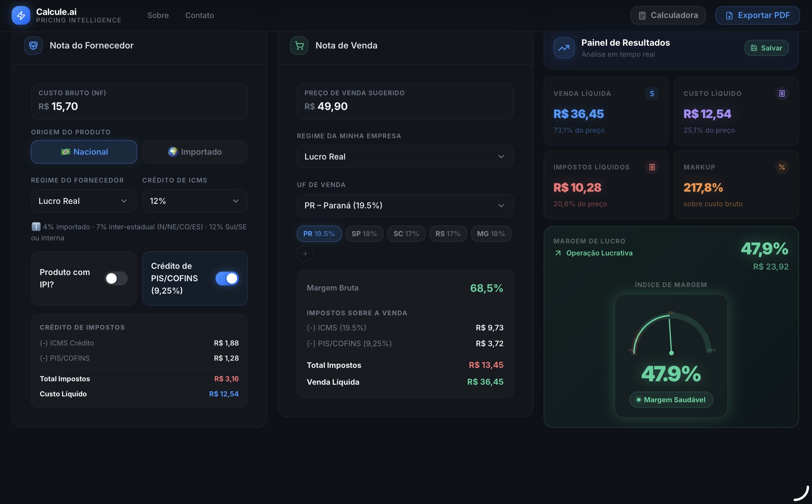Click the Margem Bruta 68,5% value
This screenshot has width=812, height=504.
click(x=487, y=288)
